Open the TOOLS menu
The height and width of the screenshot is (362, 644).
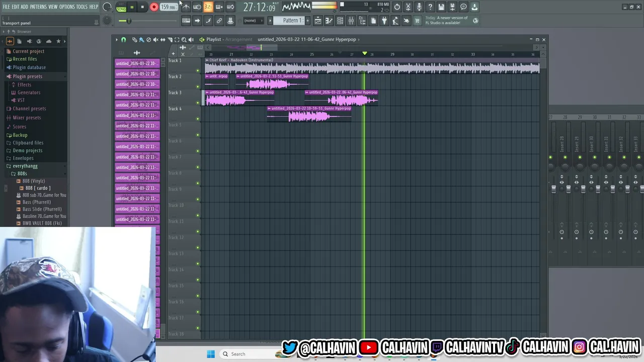click(82, 7)
